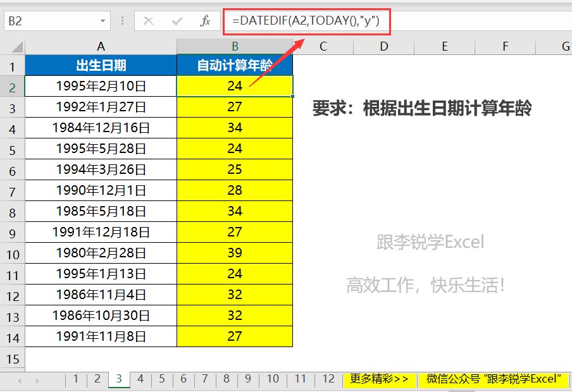Open the Name Box dropdown arrow
This screenshot has height=392, width=572.
pyautogui.click(x=103, y=21)
